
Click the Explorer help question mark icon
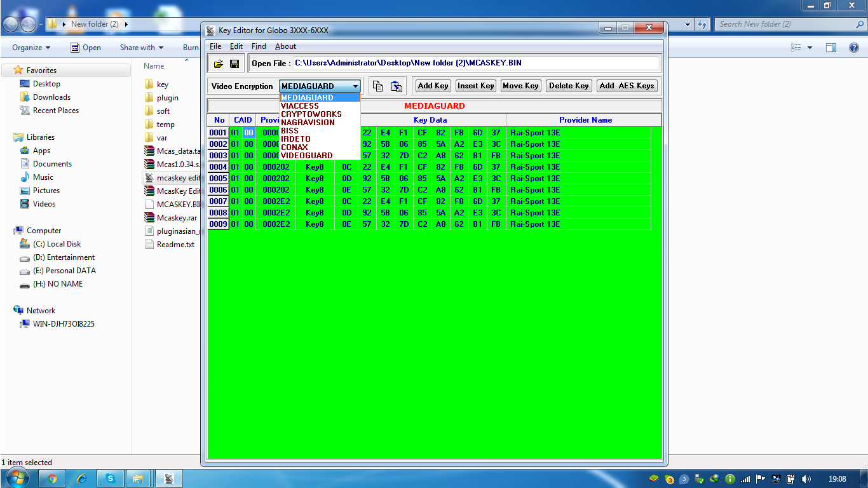[x=855, y=48]
